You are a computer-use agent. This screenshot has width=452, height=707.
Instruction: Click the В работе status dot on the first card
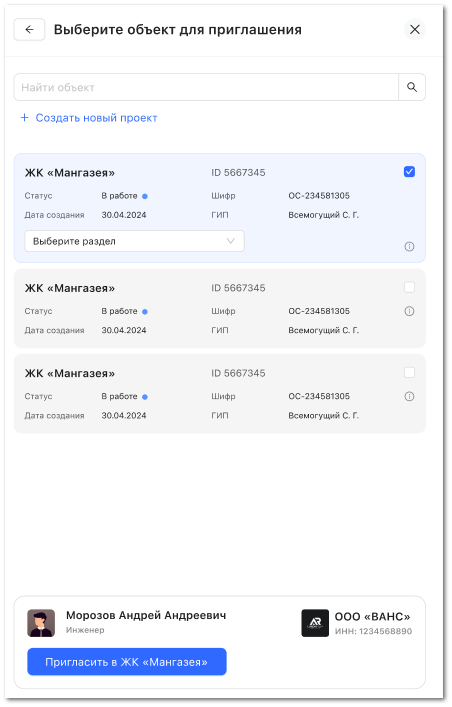click(x=145, y=196)
